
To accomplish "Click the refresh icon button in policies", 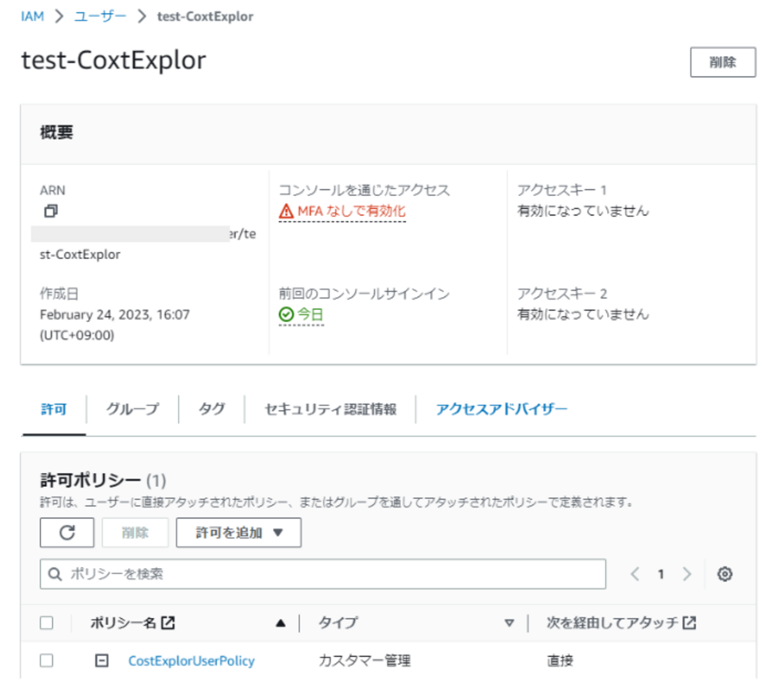I will (x=67, y=532).
